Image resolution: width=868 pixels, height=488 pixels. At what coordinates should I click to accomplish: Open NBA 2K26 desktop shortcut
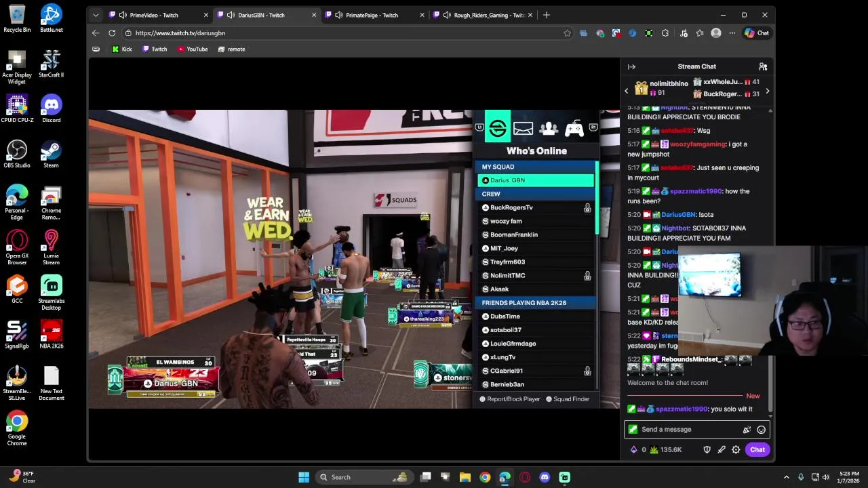click(x=51, y=335)
